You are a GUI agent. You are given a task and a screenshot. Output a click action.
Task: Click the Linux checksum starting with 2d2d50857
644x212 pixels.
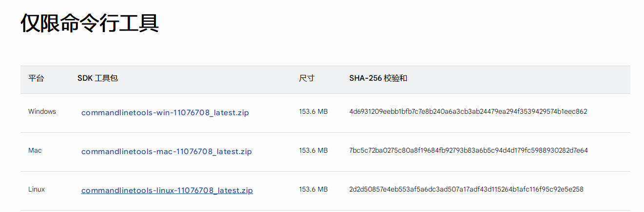point(466,189)
